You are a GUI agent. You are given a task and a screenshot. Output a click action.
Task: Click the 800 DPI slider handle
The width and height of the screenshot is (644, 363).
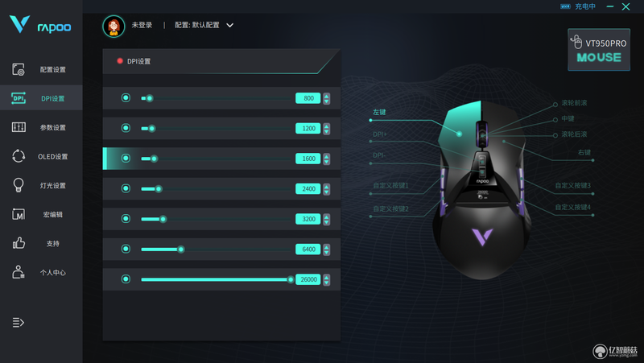[x=150, y=98]
